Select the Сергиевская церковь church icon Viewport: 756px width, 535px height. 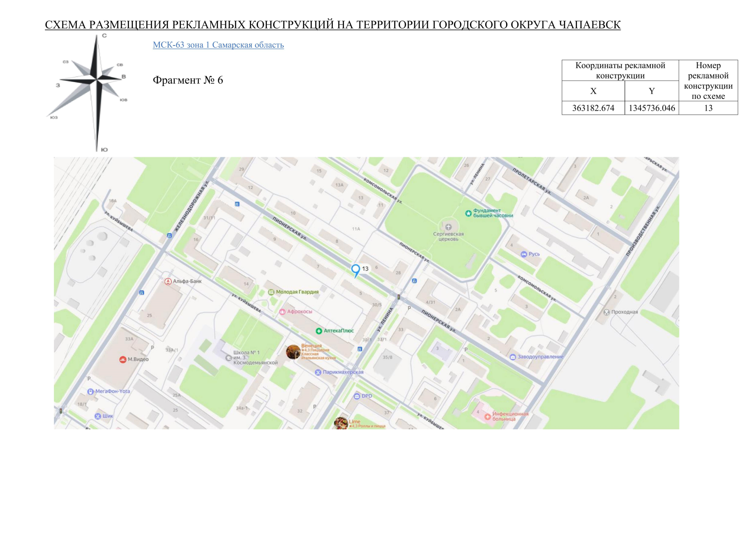[448, 226]
